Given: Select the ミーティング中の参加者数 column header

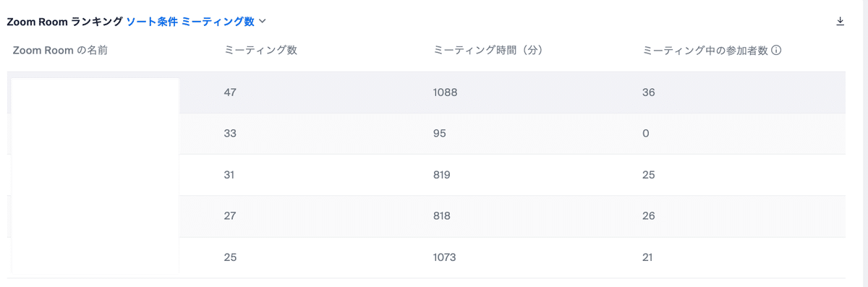Looking at the screenshot, I should point(705,51).
